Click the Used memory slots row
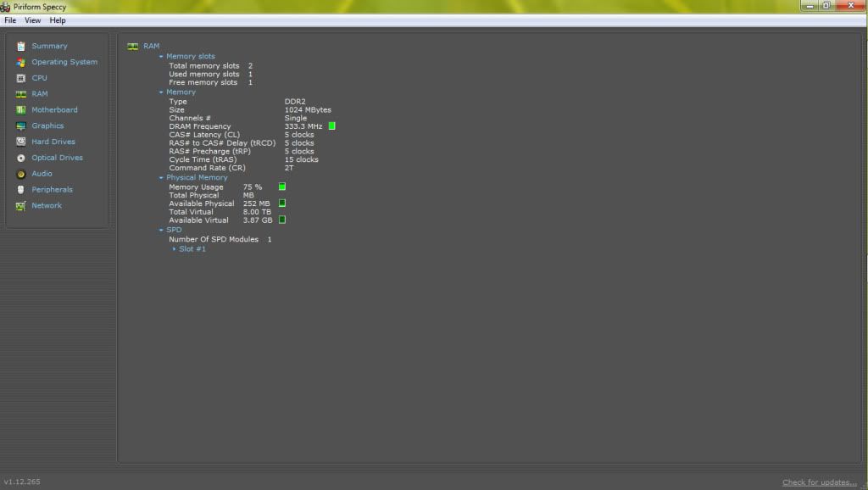 (210, 75)
